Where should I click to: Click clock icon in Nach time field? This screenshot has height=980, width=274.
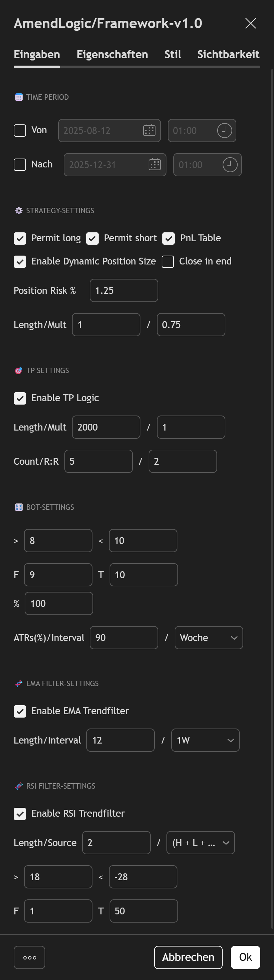click(230, 165)
